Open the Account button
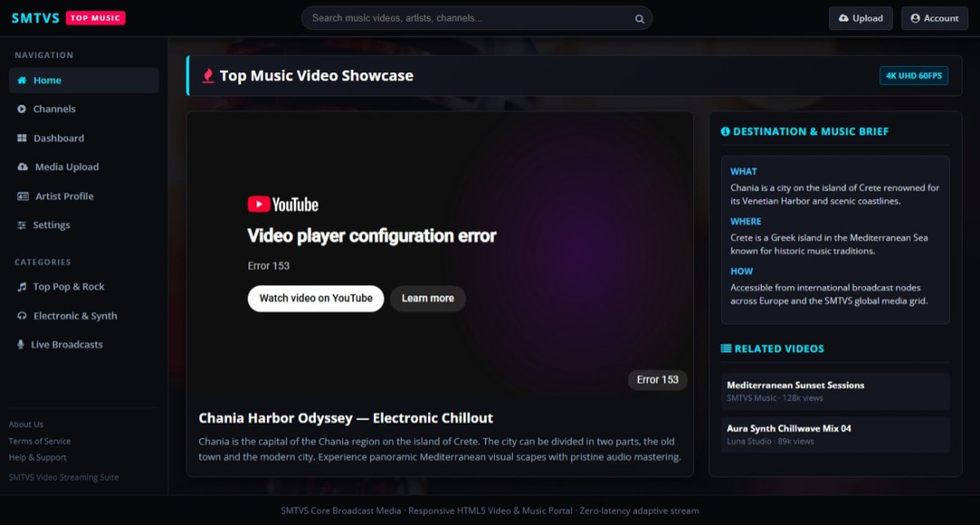The height and width of the screenshot is (525, 980). [934, 19]
